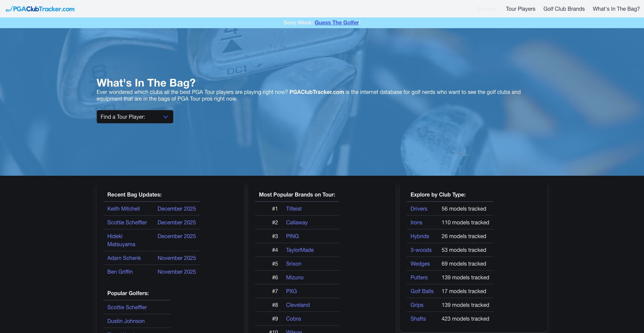Explore Drivers under club types
This screenshot has width=644, height=333.
coord(419,209)
